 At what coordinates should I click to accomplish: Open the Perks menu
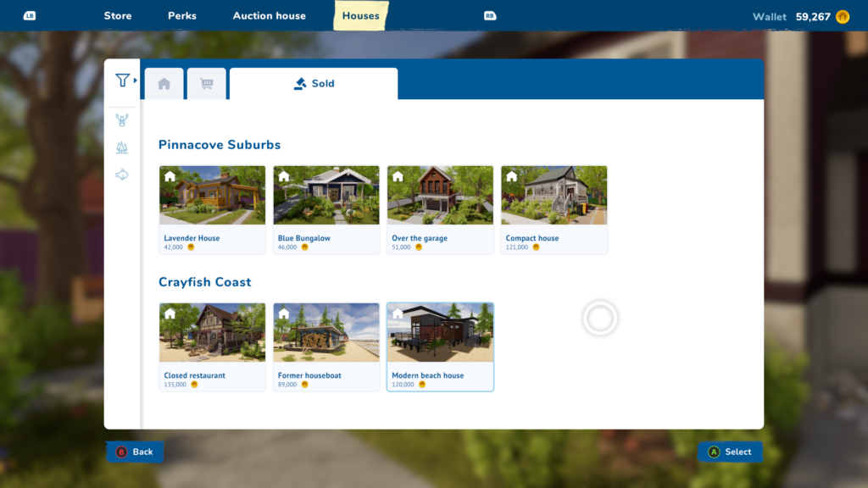click(182, 16)
